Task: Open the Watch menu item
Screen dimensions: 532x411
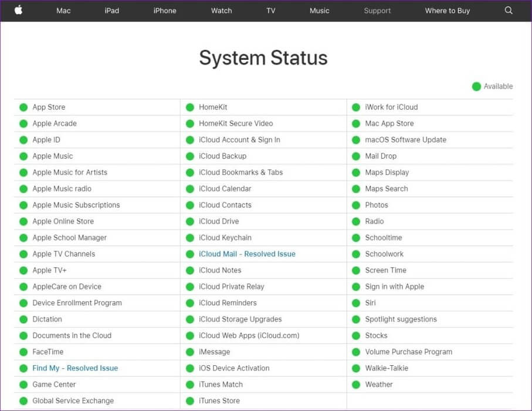Action: pyautogui.click(x=221, y=11)
